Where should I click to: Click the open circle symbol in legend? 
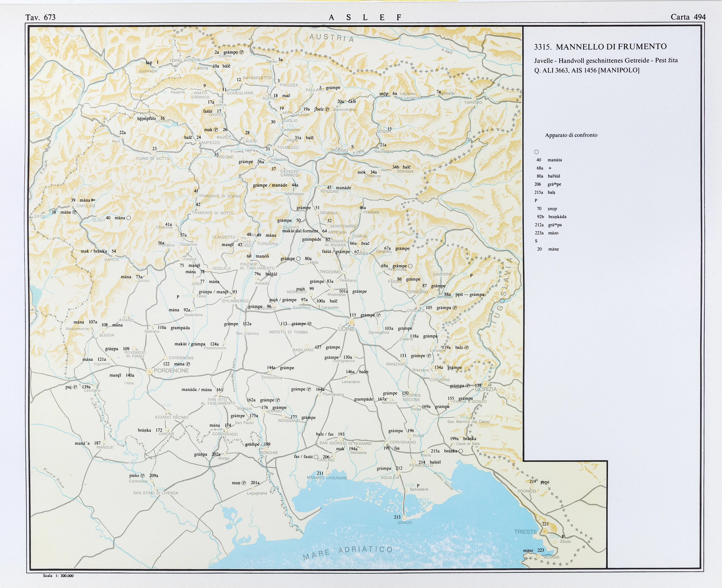[536, 152]
